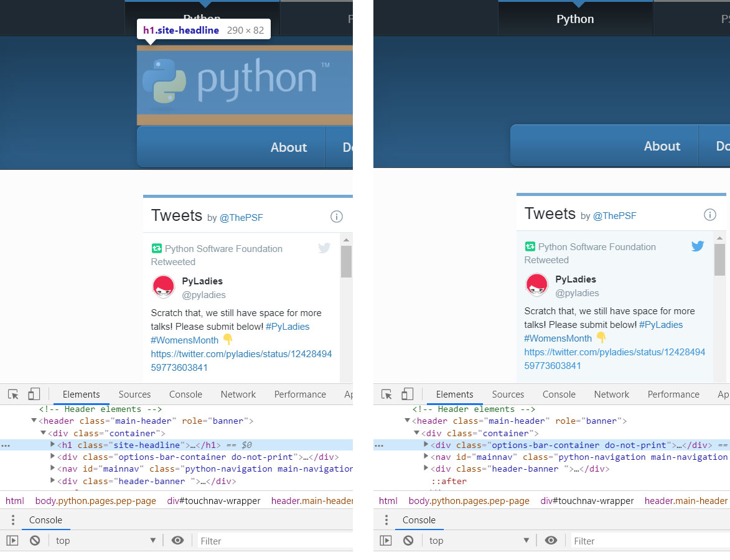Open @ThePSF link in left Tweets widget
The width and height of the screenshot is (730, 560).
[241, 217]
